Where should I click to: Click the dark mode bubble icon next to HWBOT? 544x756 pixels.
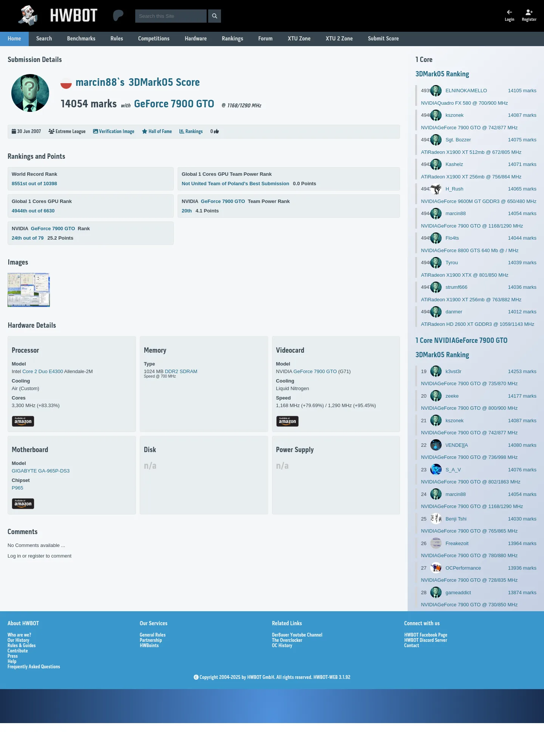118,15
